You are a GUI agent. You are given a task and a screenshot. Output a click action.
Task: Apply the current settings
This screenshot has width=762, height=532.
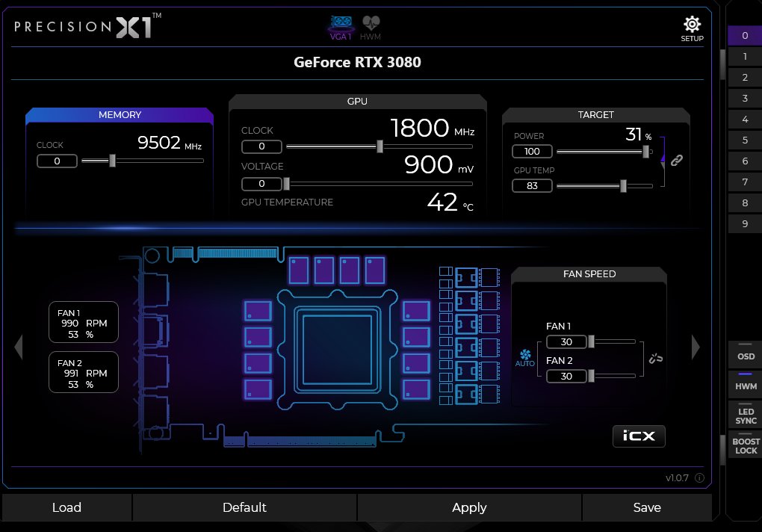pyautogui.click(x=469, y=507)
